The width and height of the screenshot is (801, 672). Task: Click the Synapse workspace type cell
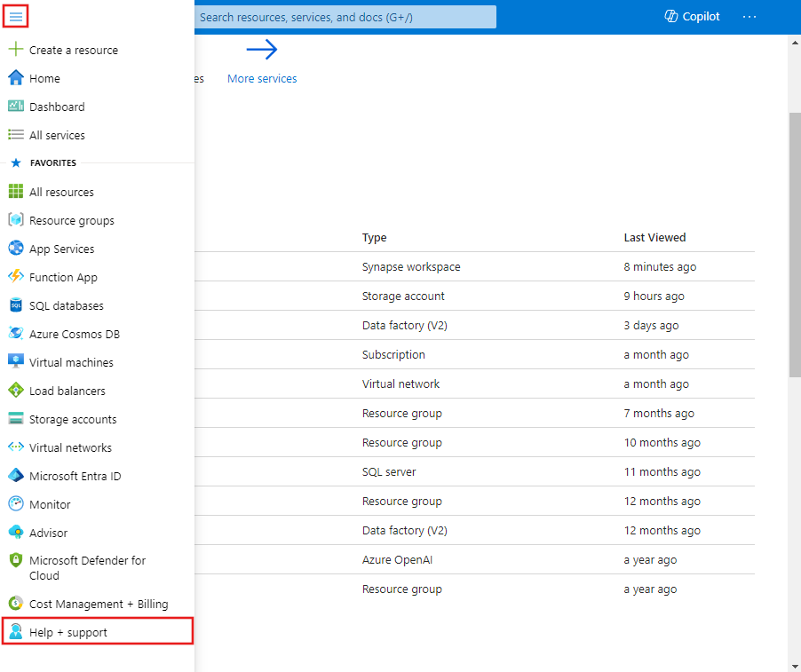tap(411, 266)
